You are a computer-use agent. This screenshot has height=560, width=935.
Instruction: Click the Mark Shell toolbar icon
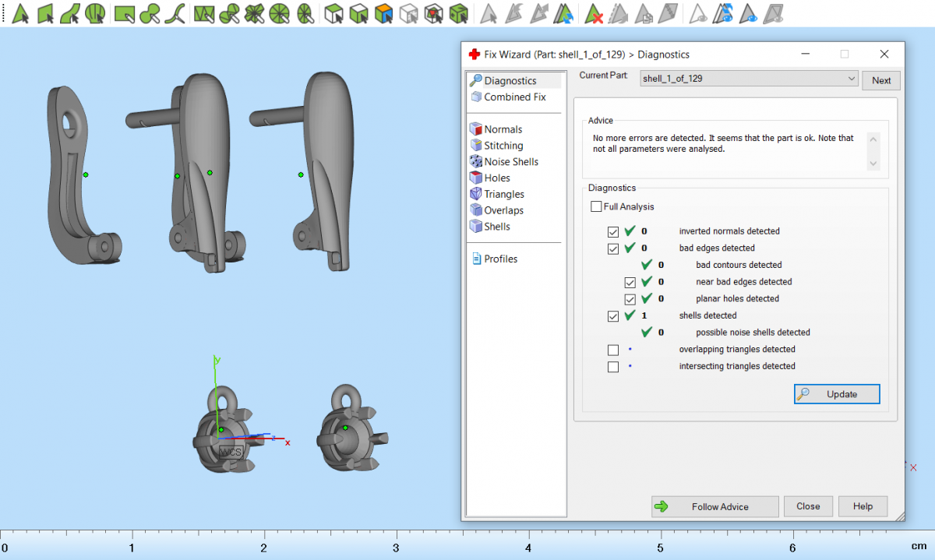96,13
